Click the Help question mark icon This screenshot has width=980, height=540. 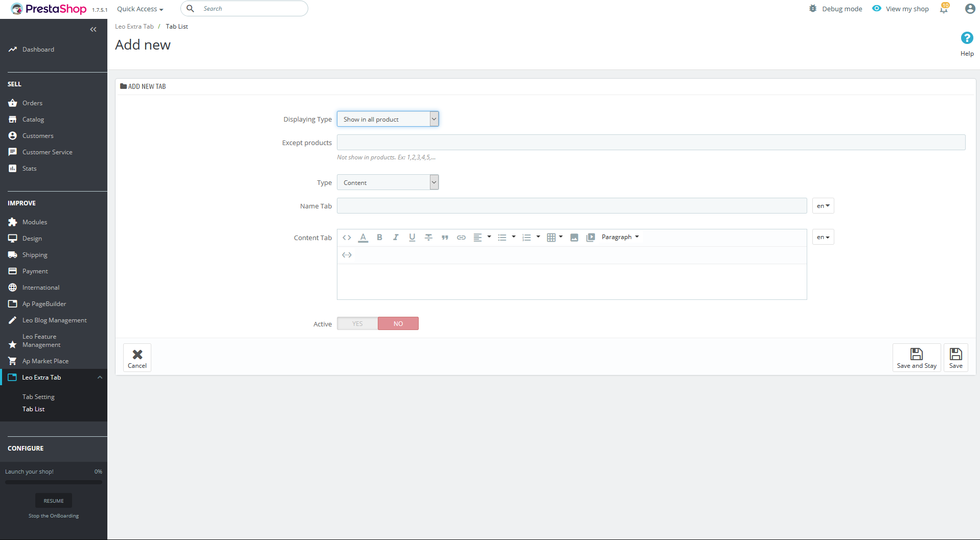[967, 38]
